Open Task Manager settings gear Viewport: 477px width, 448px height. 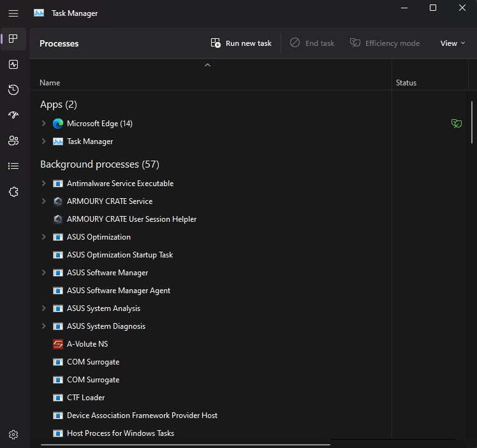(x=13, y=435)
